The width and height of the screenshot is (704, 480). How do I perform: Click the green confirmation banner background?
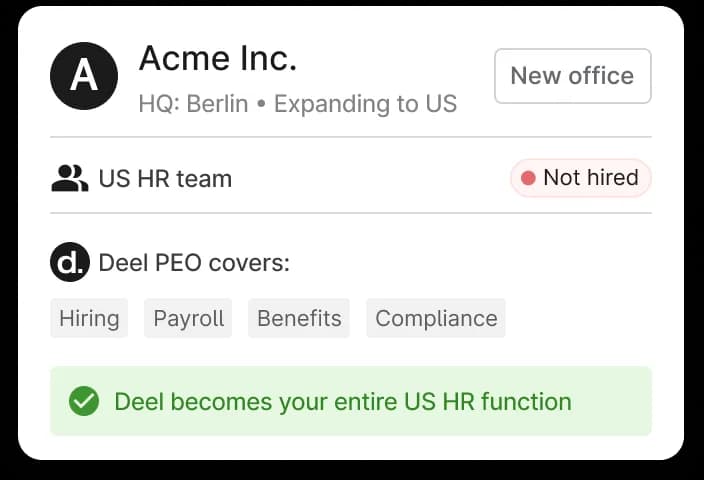[x=351, y=401]
